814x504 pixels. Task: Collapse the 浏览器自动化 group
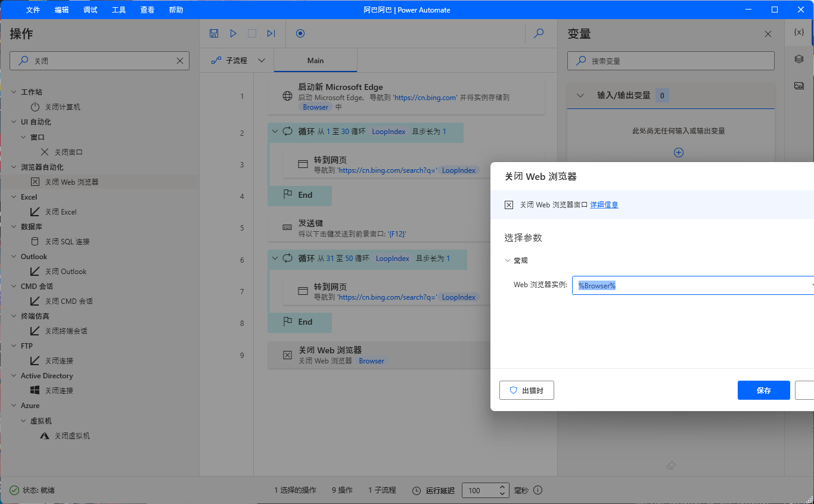[x=14, y=167]
